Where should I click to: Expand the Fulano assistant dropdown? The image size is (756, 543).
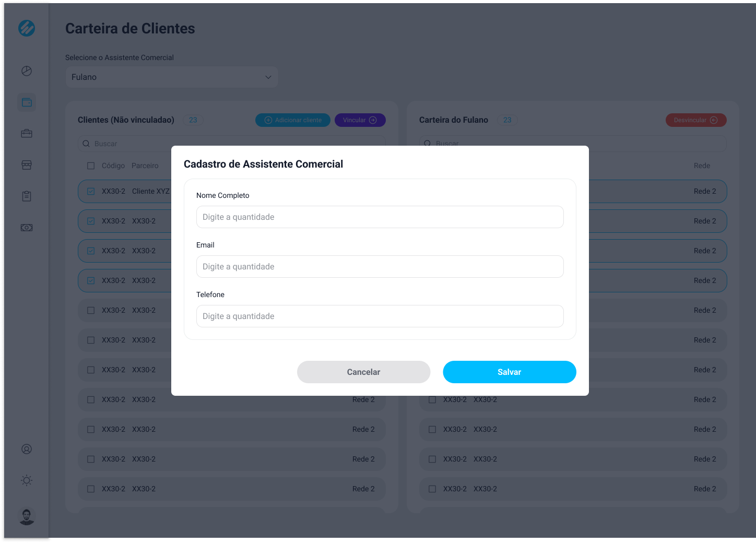tap(171, 77)
